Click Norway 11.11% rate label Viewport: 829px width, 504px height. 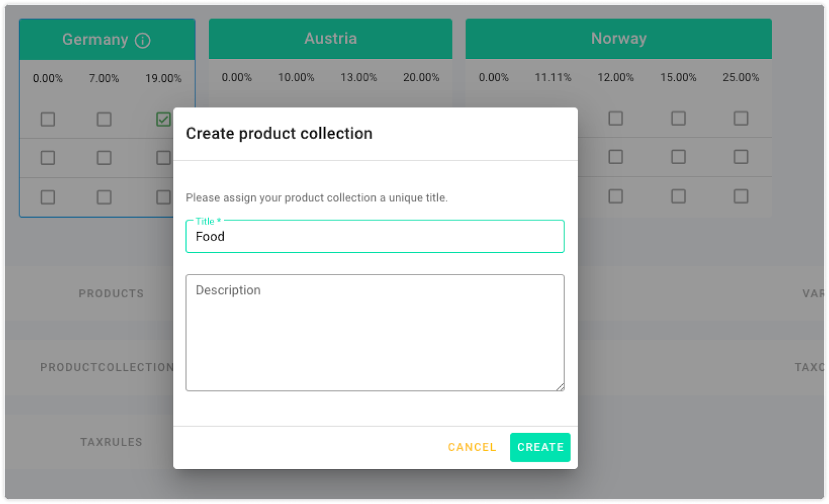[x=553, y=78]
